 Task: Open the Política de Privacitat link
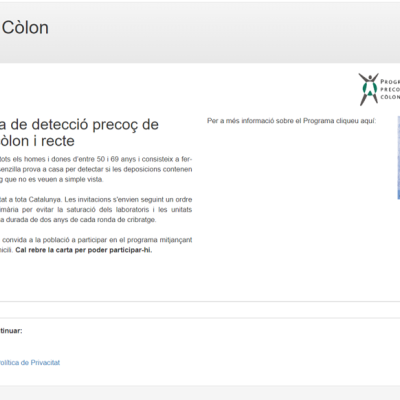[30, 362]
